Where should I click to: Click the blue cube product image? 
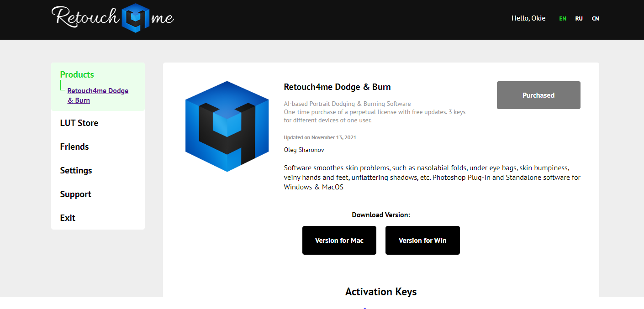(227, 126)
